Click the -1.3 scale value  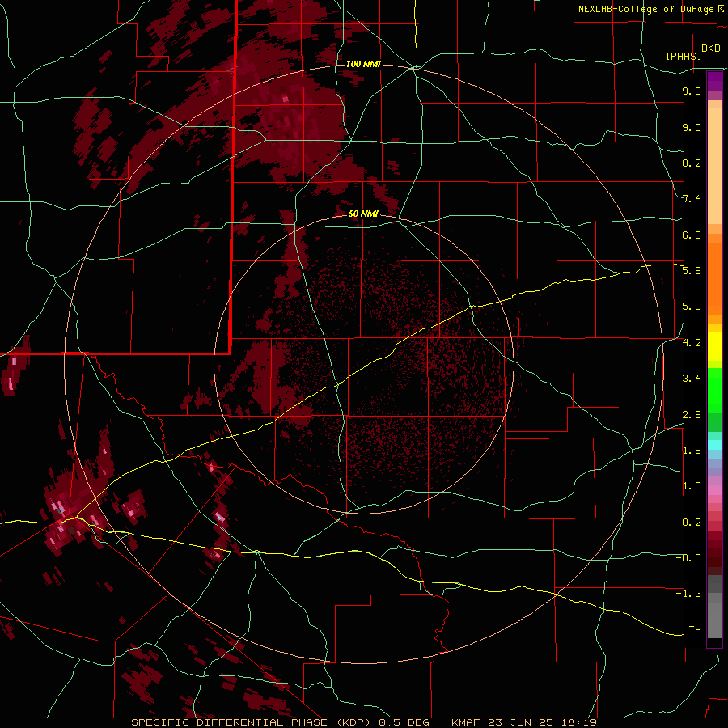click(688, 594)
